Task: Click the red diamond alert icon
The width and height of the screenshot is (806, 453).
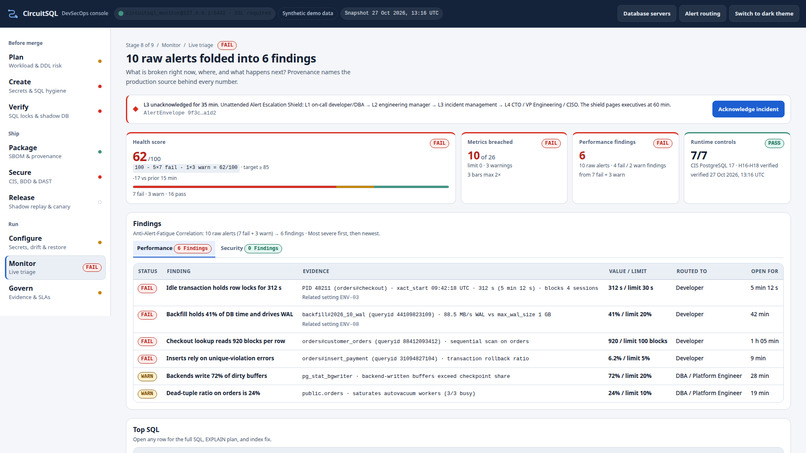Action: [x=136, y=109]
